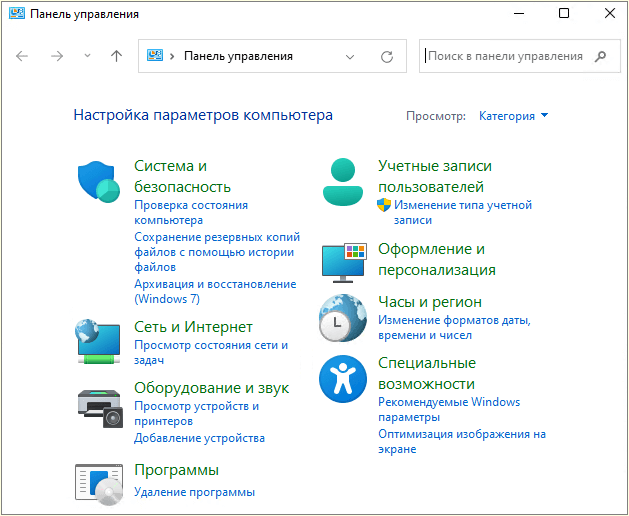
Task: Click the search magnifier icon
Action: click(x=601, y=56)
